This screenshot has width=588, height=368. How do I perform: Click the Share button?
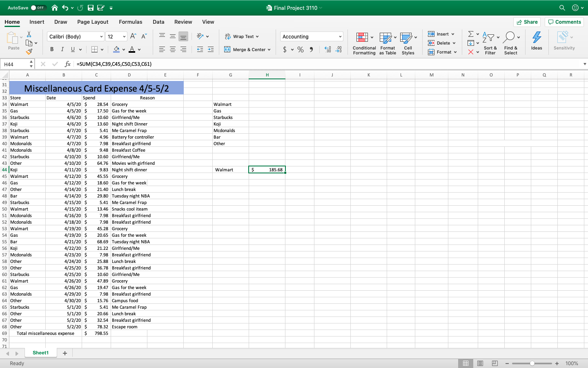pos(527,22)
